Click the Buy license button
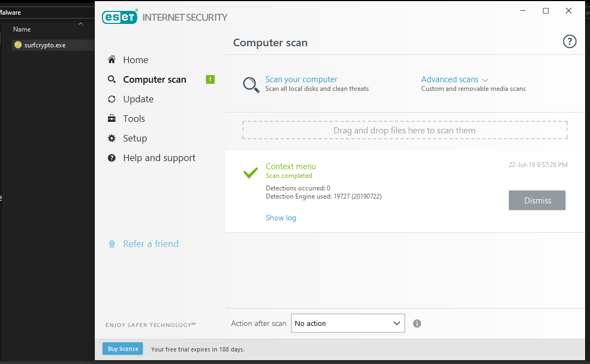Screen dimensions: 590x364 pyautogui.click(x=123, y=349)
